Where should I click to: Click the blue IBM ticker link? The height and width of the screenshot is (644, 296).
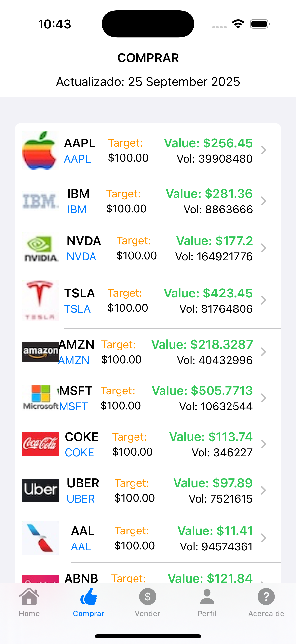[x=77, y=210]
